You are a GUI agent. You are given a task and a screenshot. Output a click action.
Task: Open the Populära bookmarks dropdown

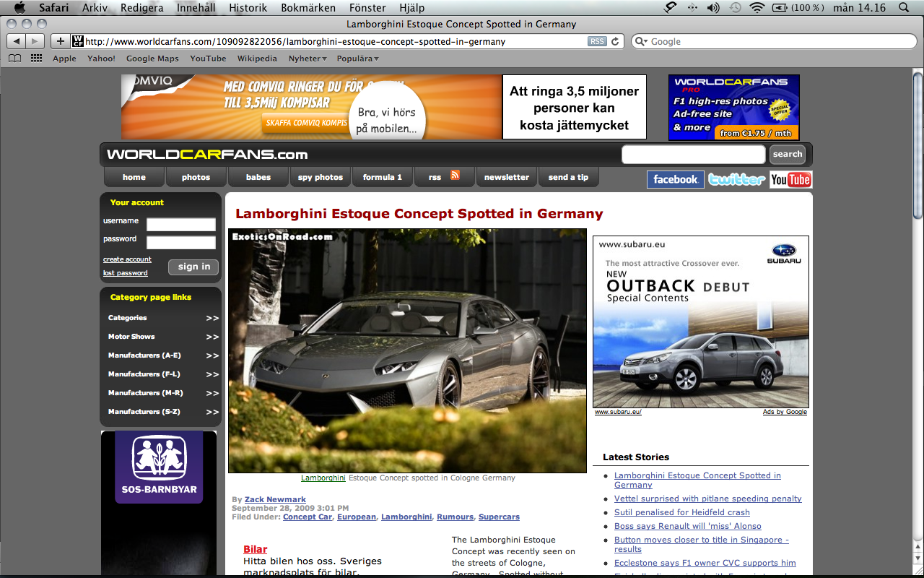[358, 59]
